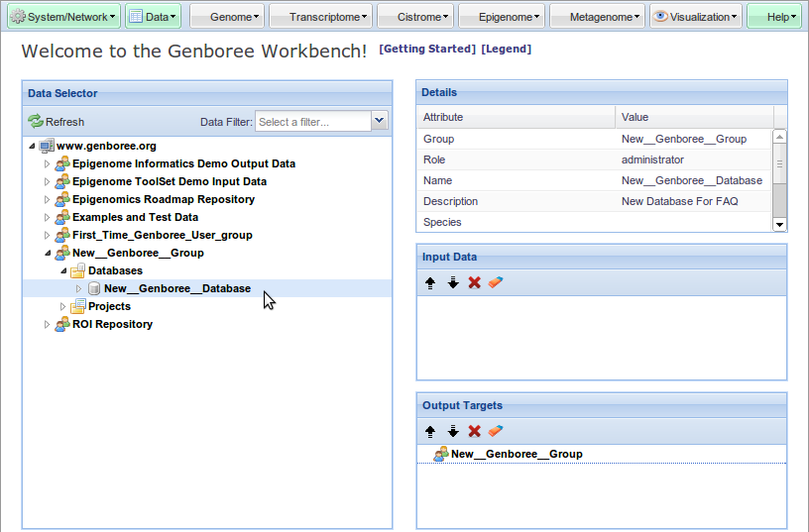Expand the Projects folder node
The width and height of the screenshot is (809, 532).
pos(62,306)
